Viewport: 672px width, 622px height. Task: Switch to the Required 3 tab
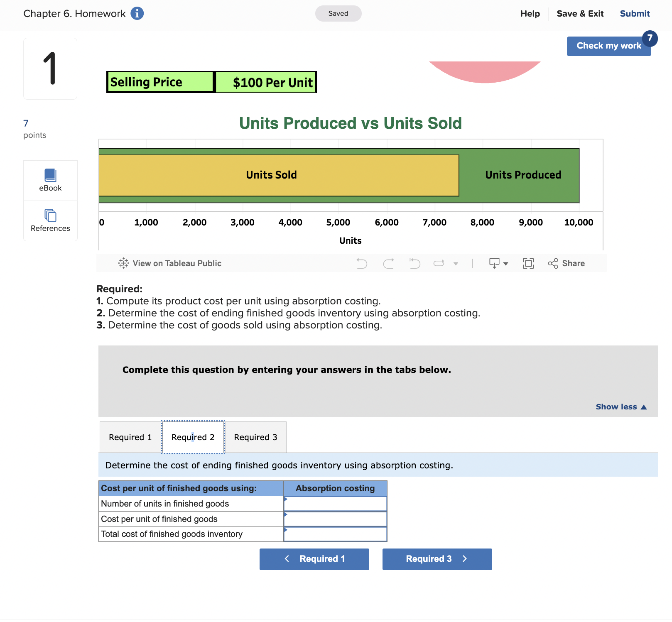coord(255,437)
